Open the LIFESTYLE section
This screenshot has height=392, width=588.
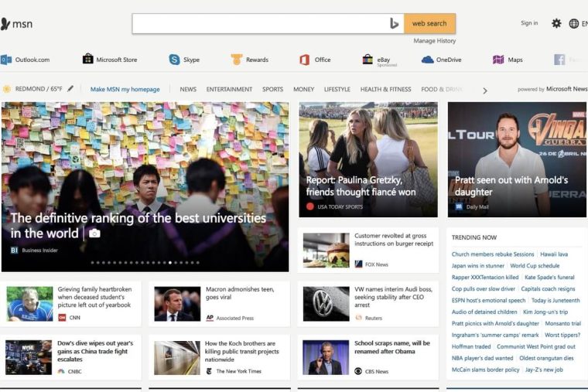337,89
